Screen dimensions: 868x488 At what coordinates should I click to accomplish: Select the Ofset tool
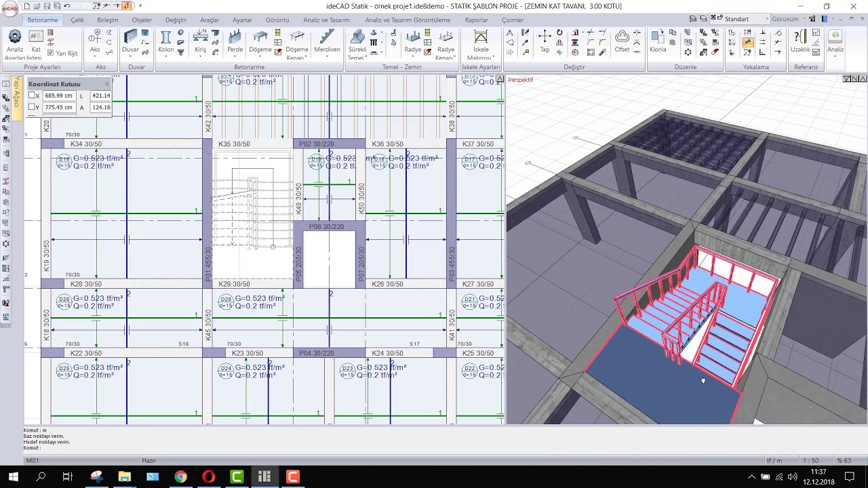(622, 41)
